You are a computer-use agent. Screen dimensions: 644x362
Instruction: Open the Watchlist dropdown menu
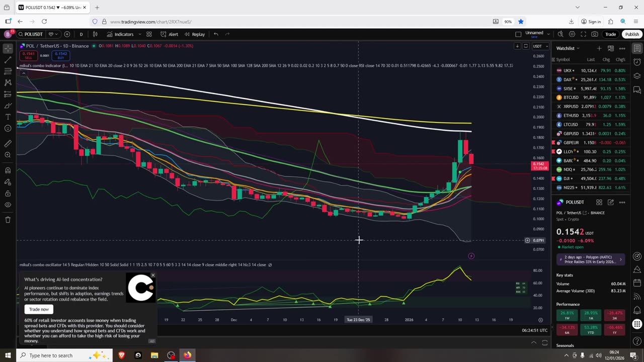pyautogui.click(x=568, y=48)
